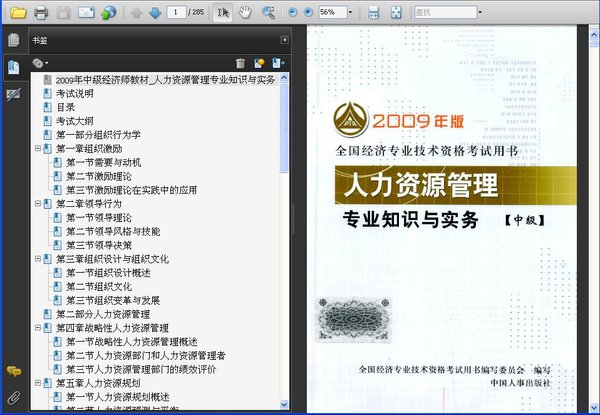Jump to 第一节领导理论
This screenshot has height=415, width=600.
99,218
